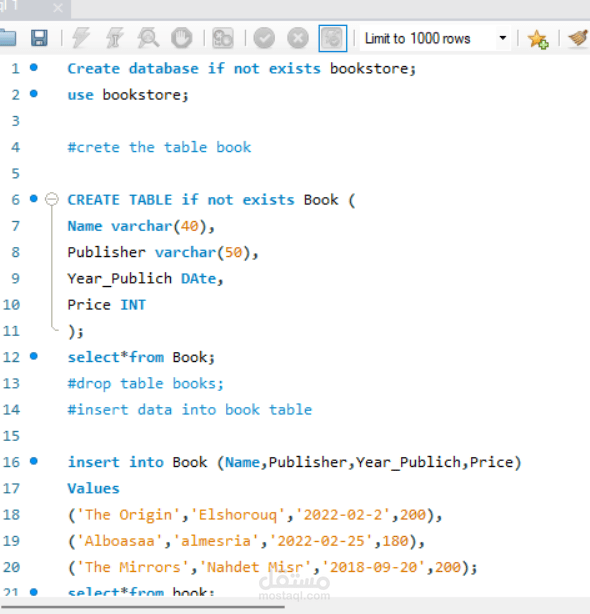Screen dimensions: 590x614
Task: Click the line 'Price INT'
Action: click(x=106, y=305)
